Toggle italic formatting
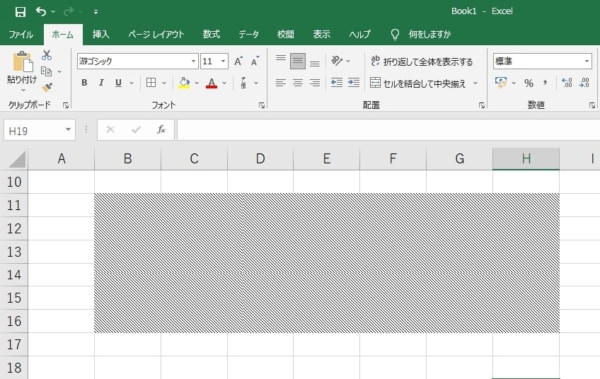 point(101,83)
